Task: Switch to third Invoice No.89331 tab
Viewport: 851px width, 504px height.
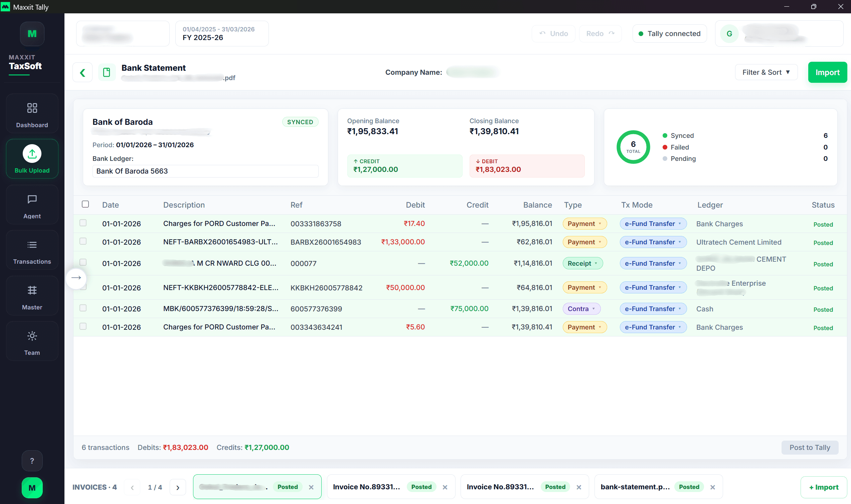Action: (525, 487)
